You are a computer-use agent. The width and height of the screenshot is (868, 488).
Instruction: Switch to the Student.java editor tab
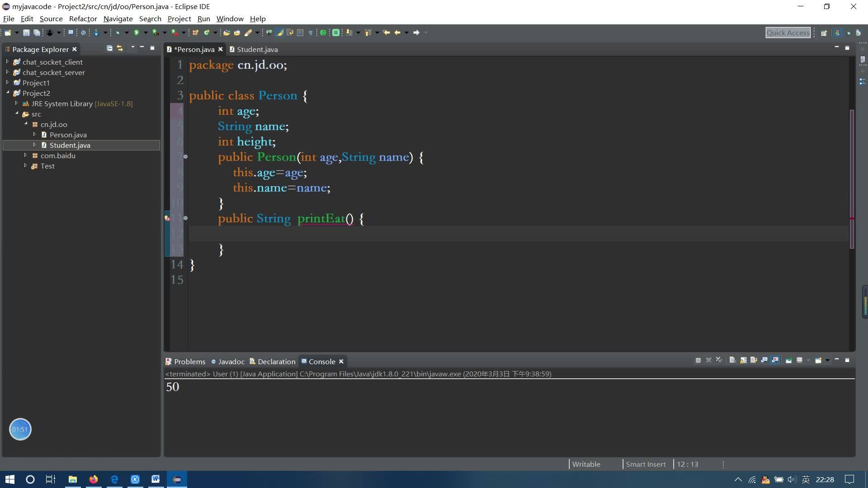pos(254,49)
